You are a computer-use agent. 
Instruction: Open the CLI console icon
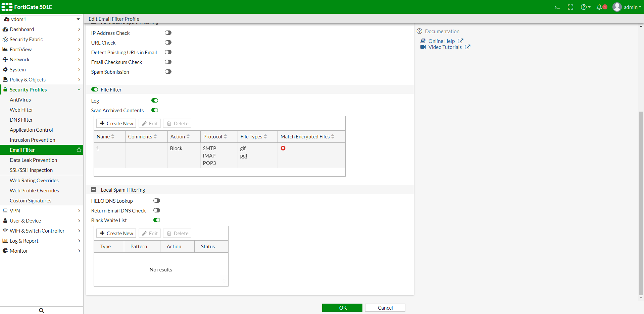click(557, 7)
